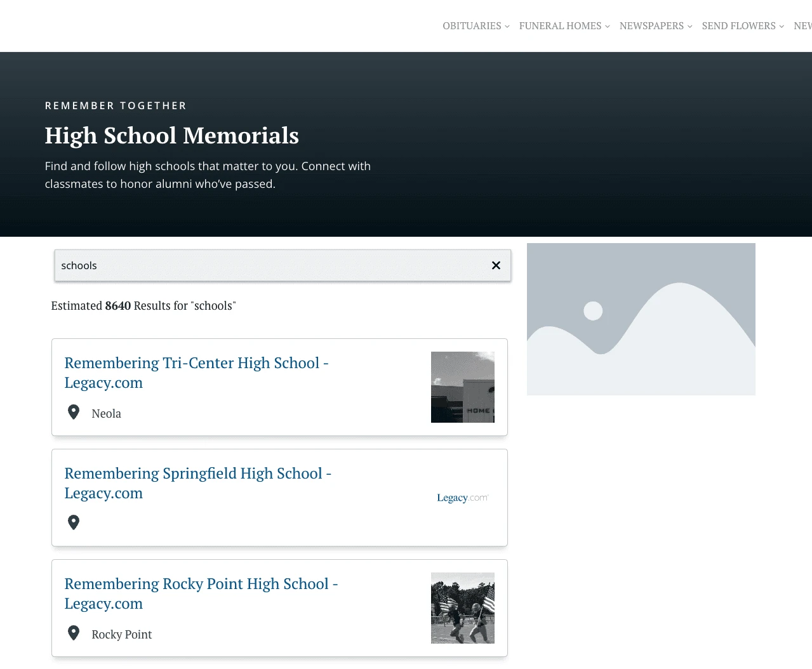Click the gray placeholder image banner
This screenshot has height=669, width=812.
coord(641,319)
